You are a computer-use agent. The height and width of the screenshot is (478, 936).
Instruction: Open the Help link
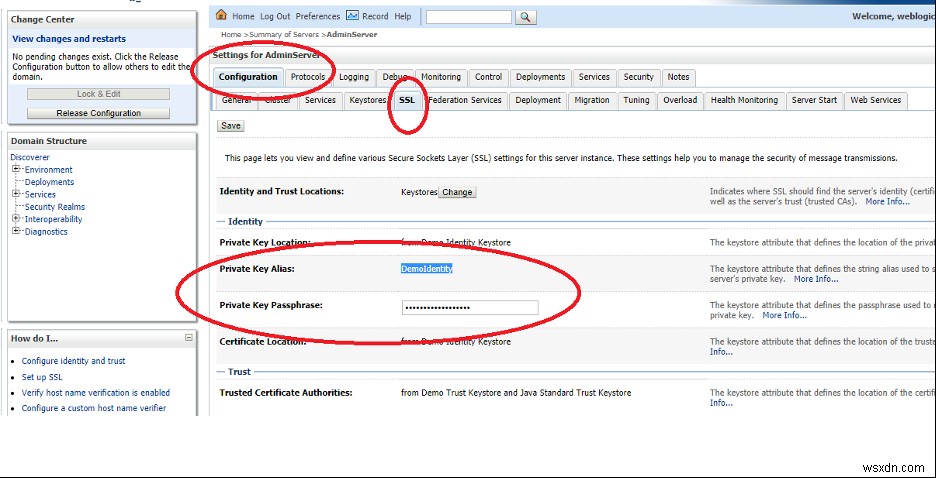403,16
